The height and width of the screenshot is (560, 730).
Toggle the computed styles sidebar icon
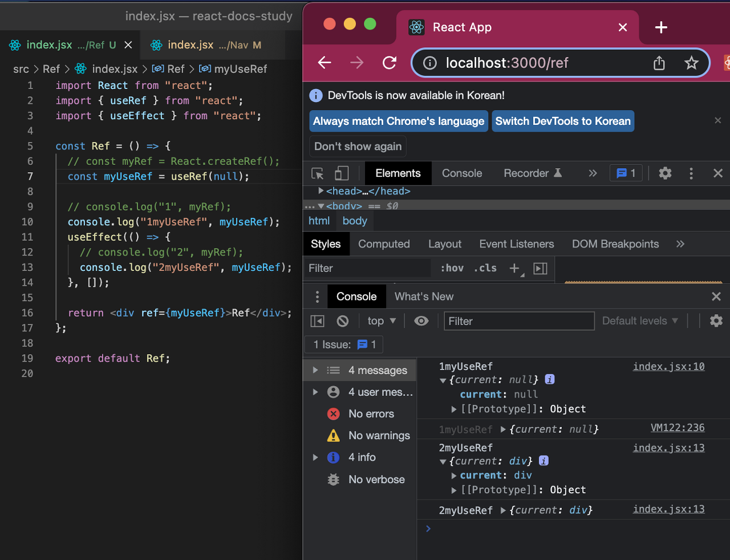tap(540, 268)
